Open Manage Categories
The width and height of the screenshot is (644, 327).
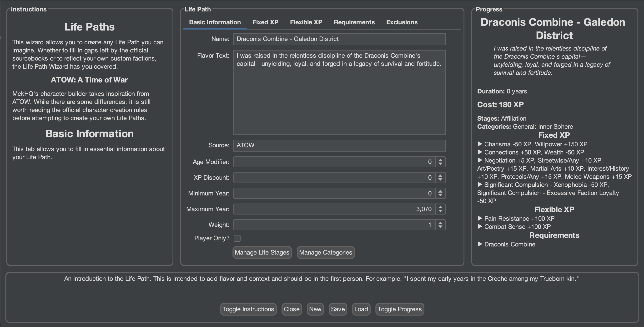tap(326, 252)
